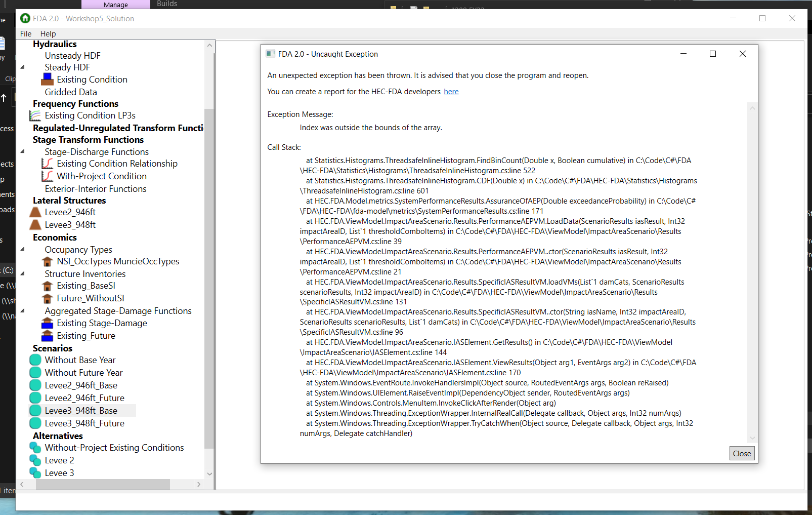Open the File menu

coord(25,33)
